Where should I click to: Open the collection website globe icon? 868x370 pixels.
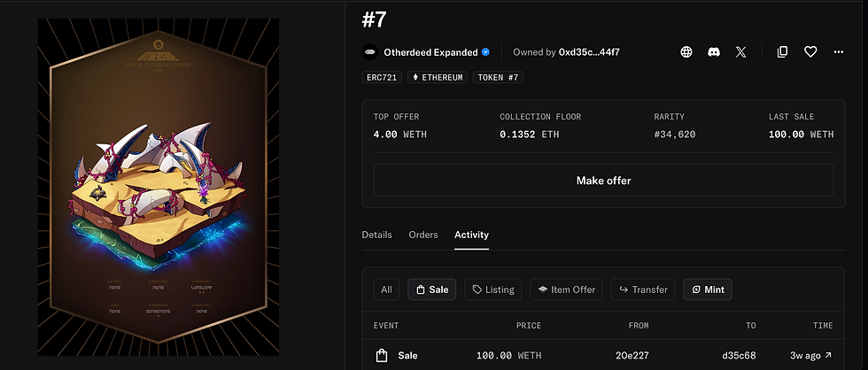click(x=686, y=52)
